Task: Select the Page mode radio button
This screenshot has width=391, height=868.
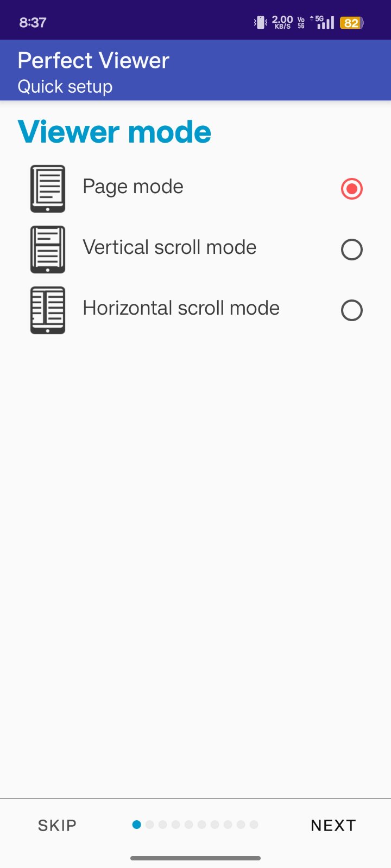Action: (351, 189)
